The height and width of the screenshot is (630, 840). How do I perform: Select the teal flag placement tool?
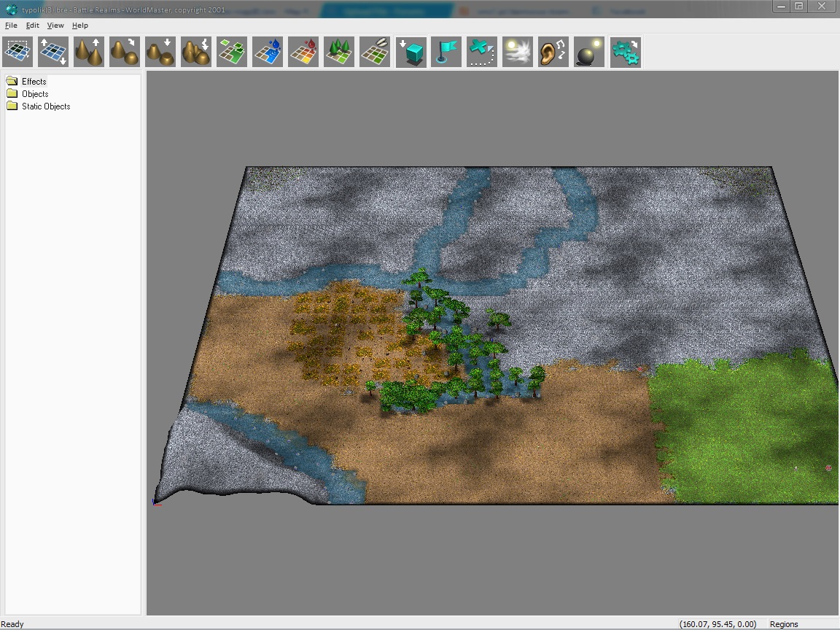(x=446, y=52)
